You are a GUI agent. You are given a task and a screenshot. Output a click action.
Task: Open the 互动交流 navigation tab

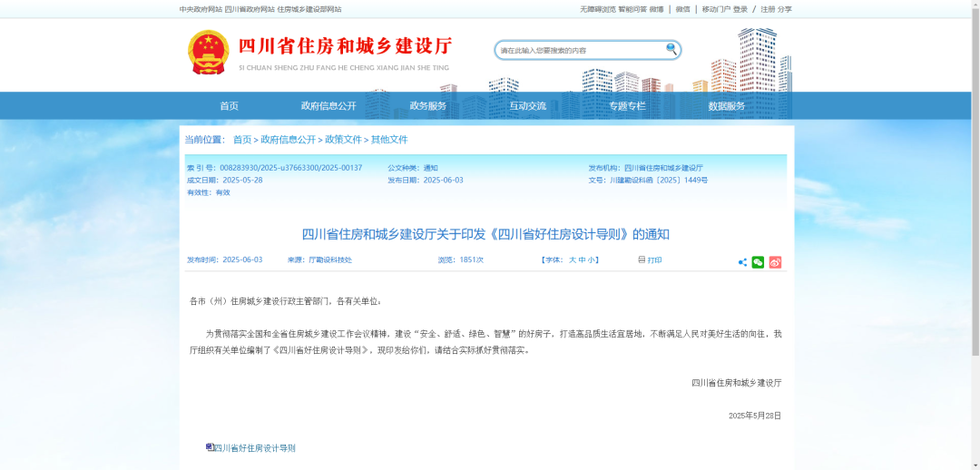coord(527,106)
